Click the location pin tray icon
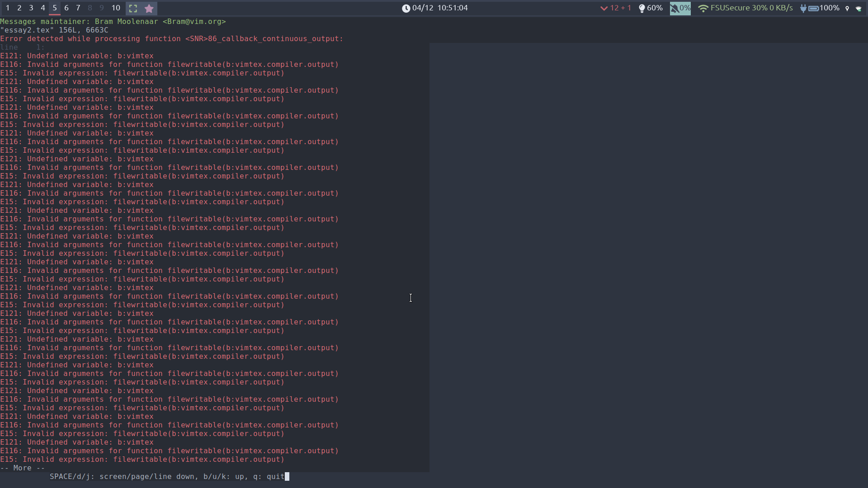The height and width of the screenshot is (488, 868). 847,8
